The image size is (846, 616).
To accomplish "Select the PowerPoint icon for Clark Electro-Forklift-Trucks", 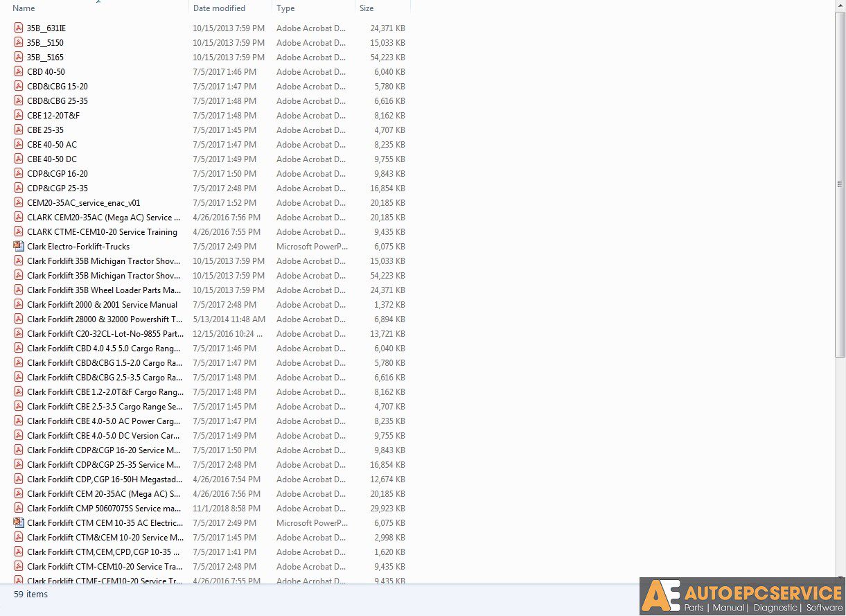I will pos(19,247).
